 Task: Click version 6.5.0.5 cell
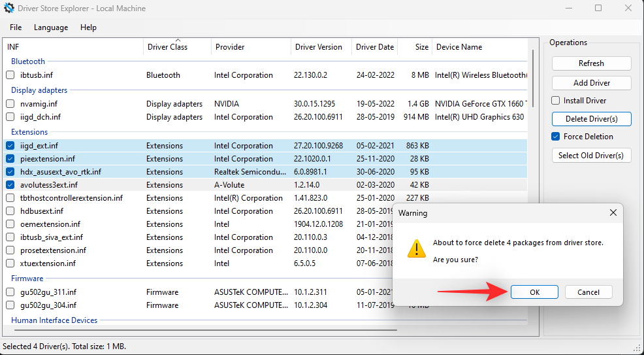[305, 263]
